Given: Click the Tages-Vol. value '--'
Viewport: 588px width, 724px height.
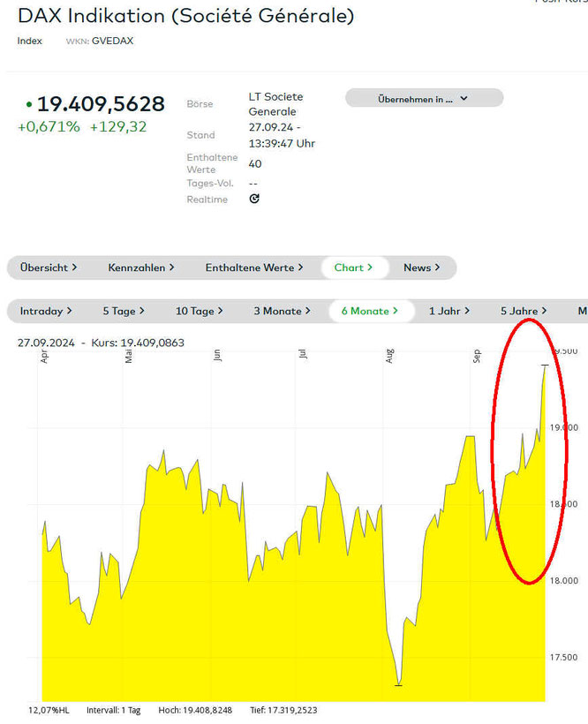Looking at the screenshot, I should pyautogui.click(x=253, y=184).
